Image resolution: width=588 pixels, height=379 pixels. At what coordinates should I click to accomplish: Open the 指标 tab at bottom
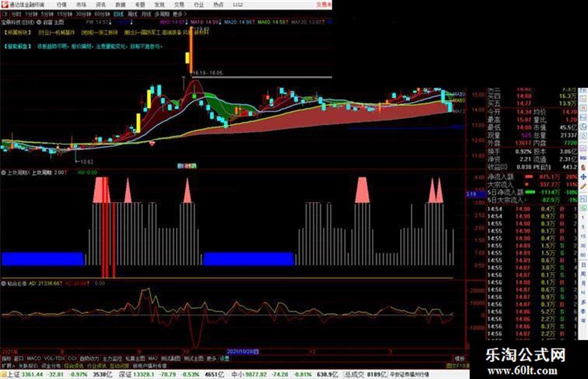pyautogui.click(x=6, y=358)
